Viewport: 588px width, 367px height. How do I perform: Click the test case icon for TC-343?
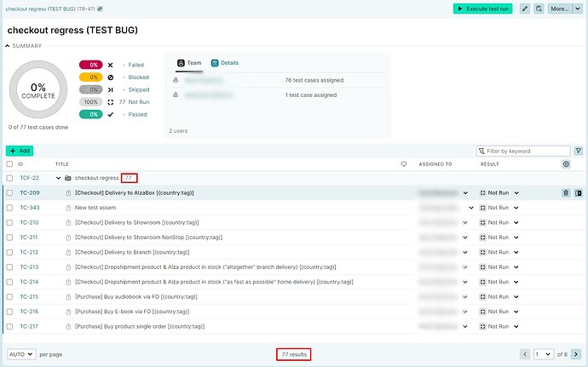(68, 208)
